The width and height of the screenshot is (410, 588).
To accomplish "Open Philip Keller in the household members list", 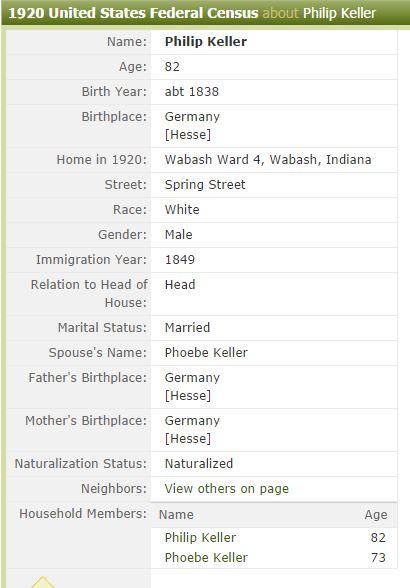I will [200, 537].
